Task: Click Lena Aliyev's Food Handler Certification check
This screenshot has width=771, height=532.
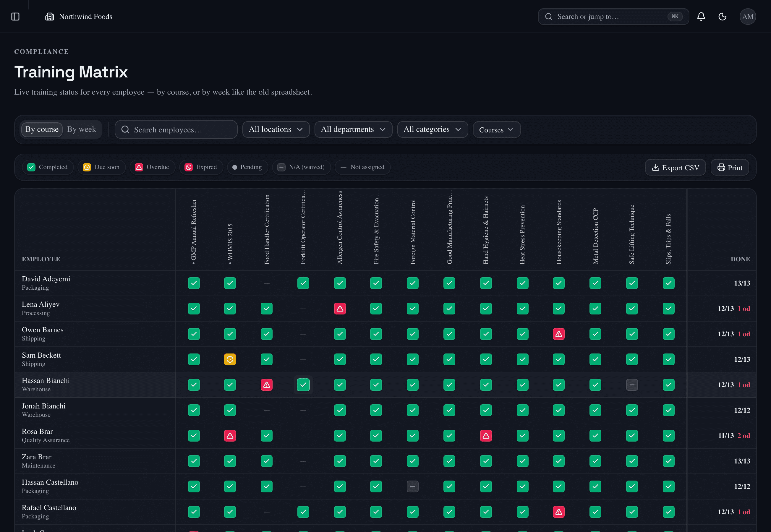Action: pos(266,309)
